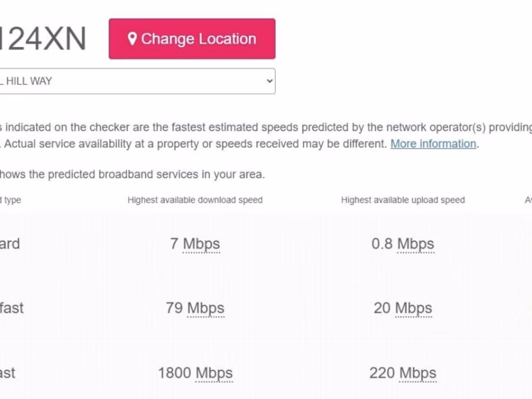This screenshot has width=532, height=399.
Task: Click the 220 Mbps upload speed
Action: (403, 373)
